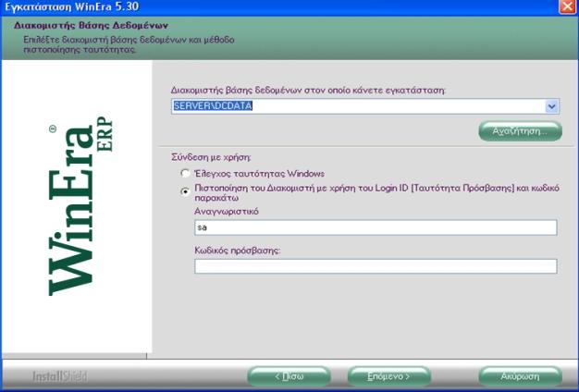Open the database server dropdown arrow
This screenshot has width=579, height=392.
click(551, 106)
